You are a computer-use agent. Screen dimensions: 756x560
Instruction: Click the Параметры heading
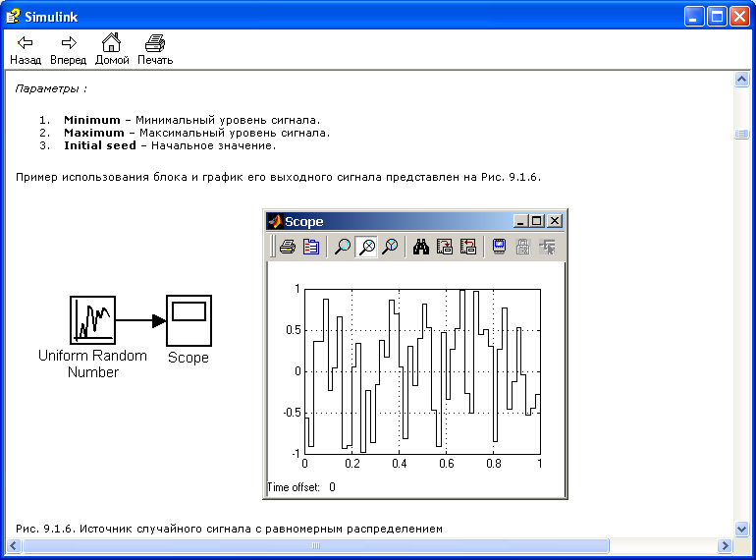pos(51,88)
